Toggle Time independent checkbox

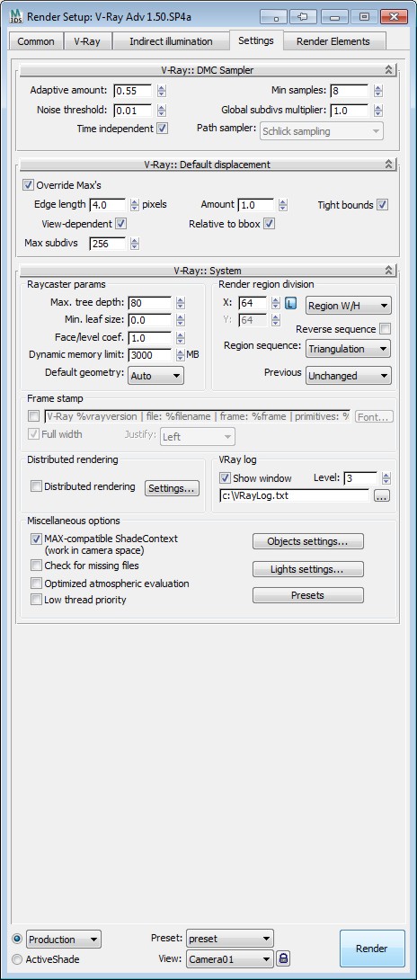[x=162, y=129]
